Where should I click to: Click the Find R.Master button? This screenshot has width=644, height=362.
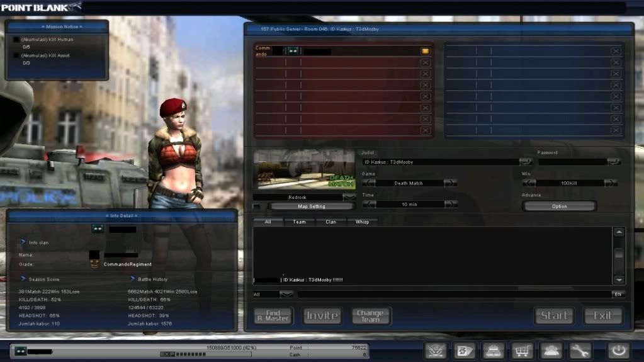pos(273,315)
